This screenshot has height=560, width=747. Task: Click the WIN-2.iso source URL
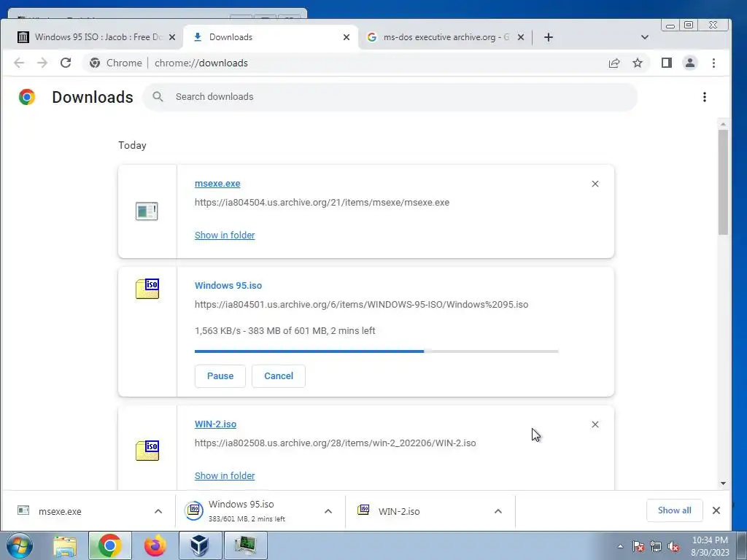[336, 443]
